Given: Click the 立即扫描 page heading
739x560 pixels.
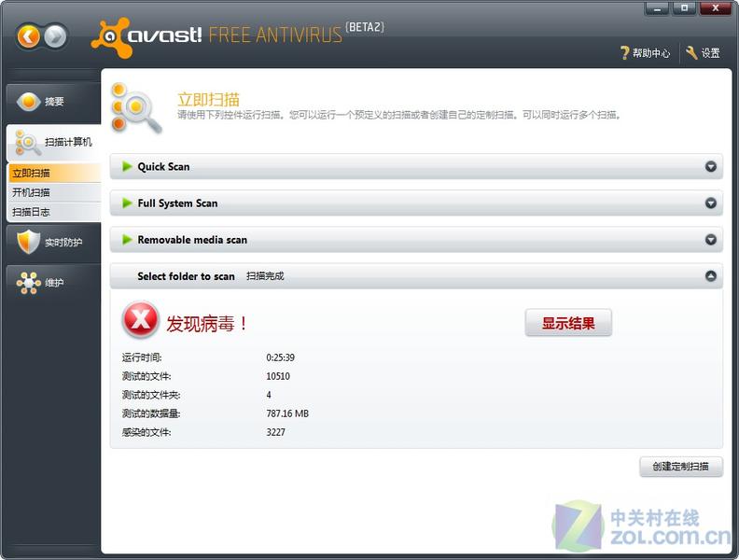Looking at the screenshot, I should (209, 100).
